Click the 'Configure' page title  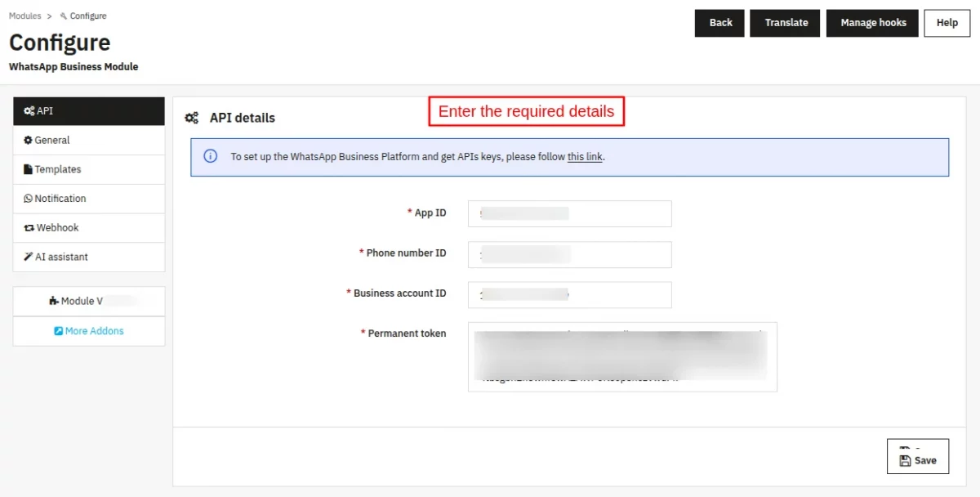(x=60, y=43)
